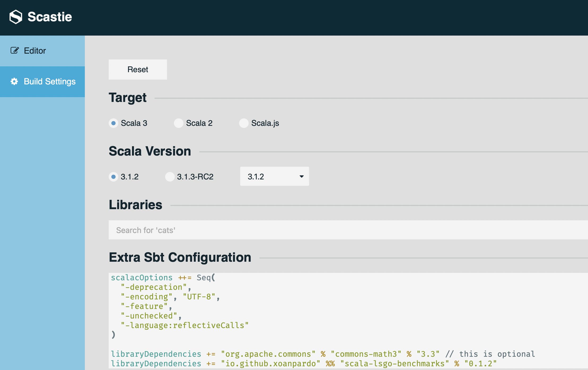Select Scala version 3.1.3-RC2 radio button
The width and height of the screenshot is (588, 370).
pos(170,177)
